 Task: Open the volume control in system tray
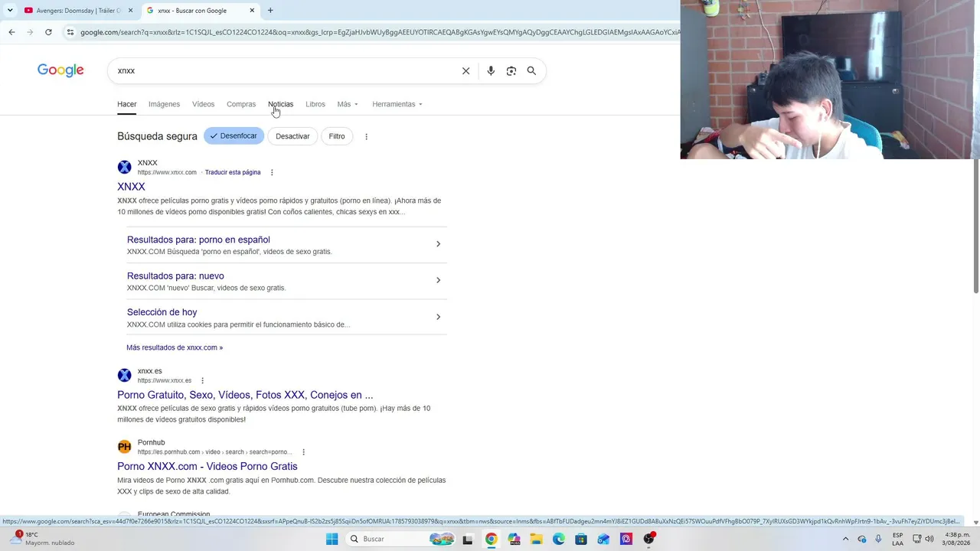click(x=930, y=539)
